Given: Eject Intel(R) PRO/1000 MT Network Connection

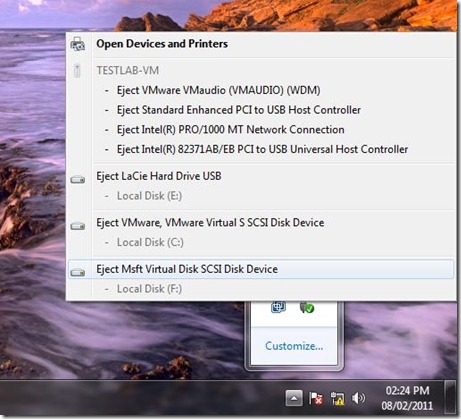Looking at the screenshot, I should (231, 130).
